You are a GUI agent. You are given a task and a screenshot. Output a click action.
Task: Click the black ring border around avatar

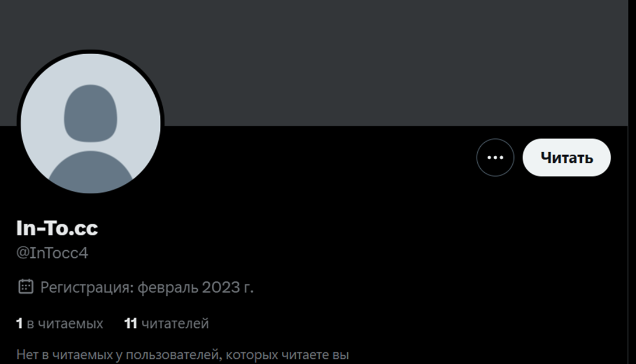[x=90, y=51]
